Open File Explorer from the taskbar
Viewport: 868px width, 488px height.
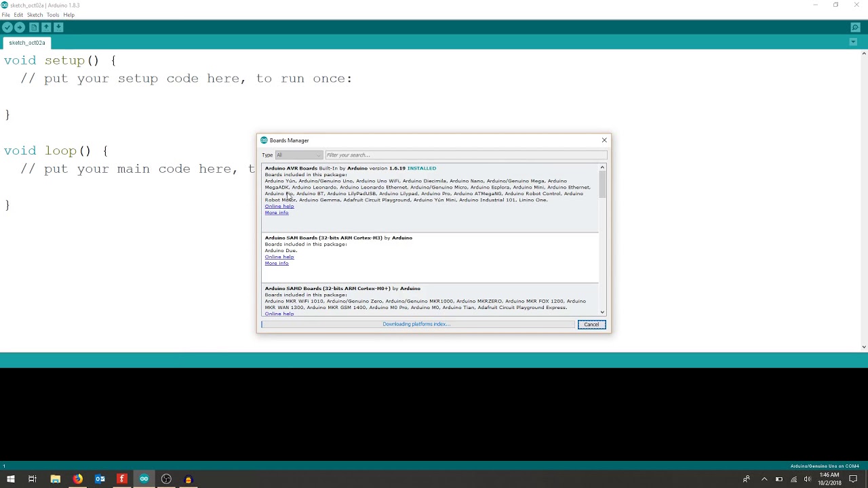(56, 479)
